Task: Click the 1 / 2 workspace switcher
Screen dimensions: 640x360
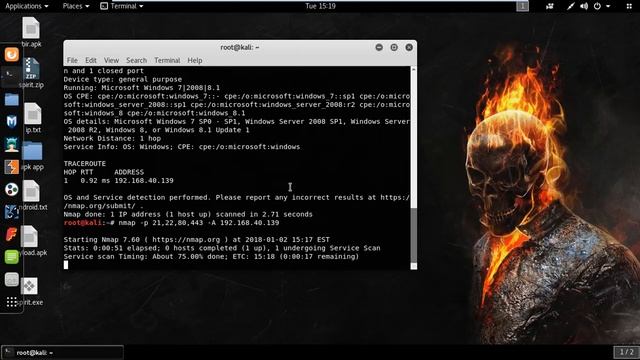Action: pyautogui.click(x=627, y=352)
